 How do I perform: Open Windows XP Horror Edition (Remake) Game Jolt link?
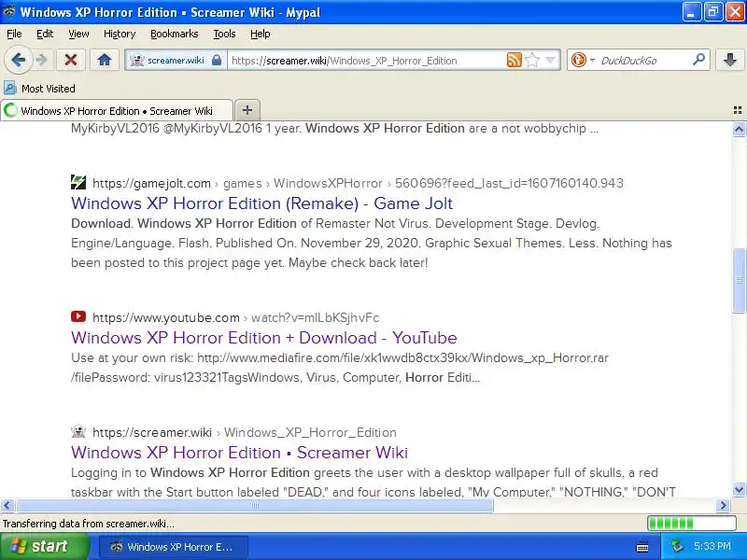261,203
